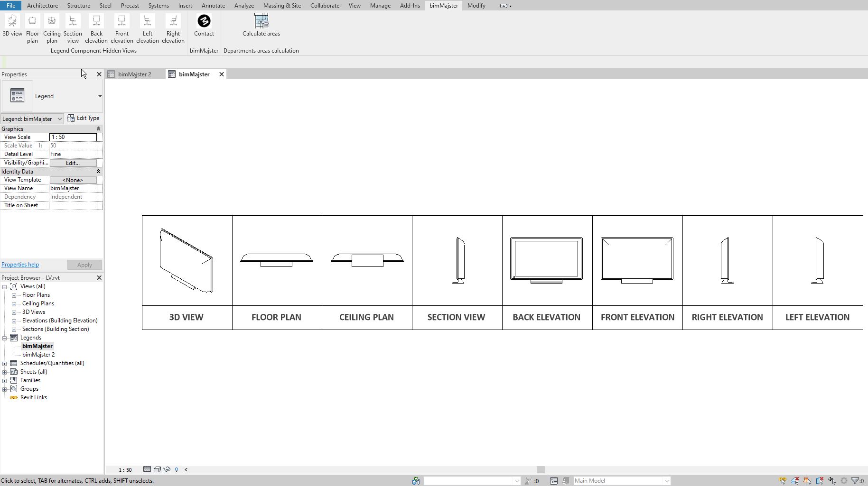Click the Editing Requests icon
This screenshot has height=486, width=868.
(528, 481)
